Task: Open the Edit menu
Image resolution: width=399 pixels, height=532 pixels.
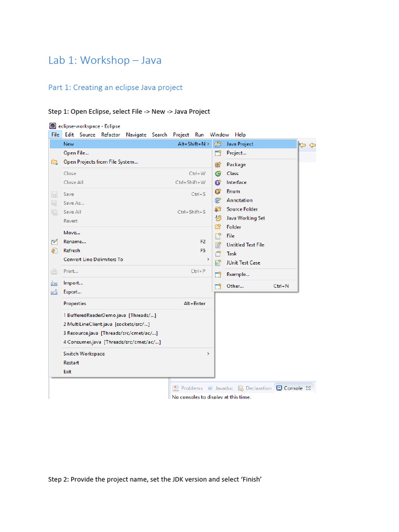Action: tap(69, 135)
